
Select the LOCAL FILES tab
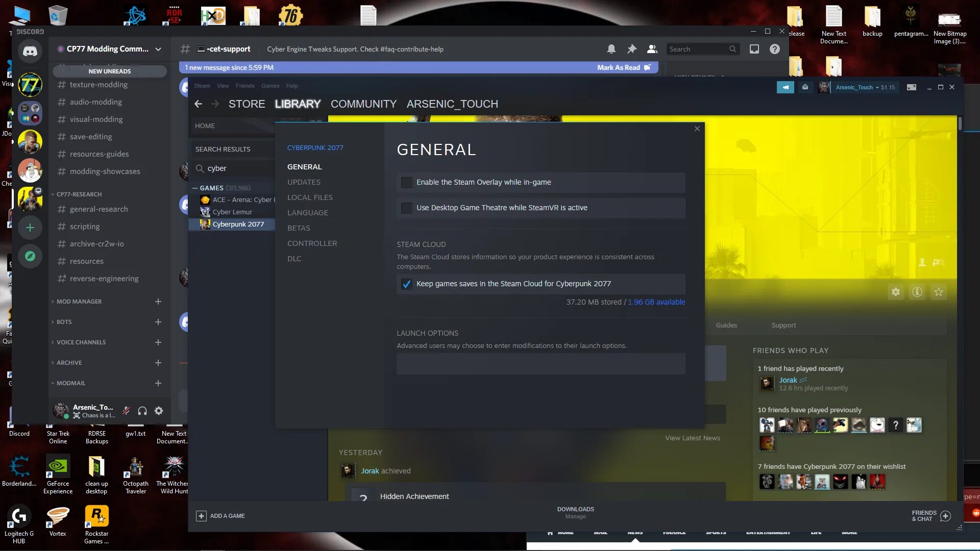[310, 196]
